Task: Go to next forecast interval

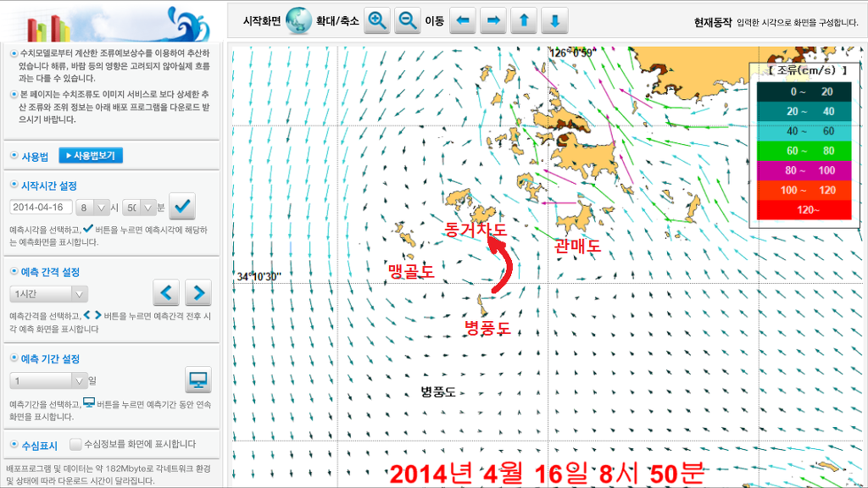Action: [198, 292]
